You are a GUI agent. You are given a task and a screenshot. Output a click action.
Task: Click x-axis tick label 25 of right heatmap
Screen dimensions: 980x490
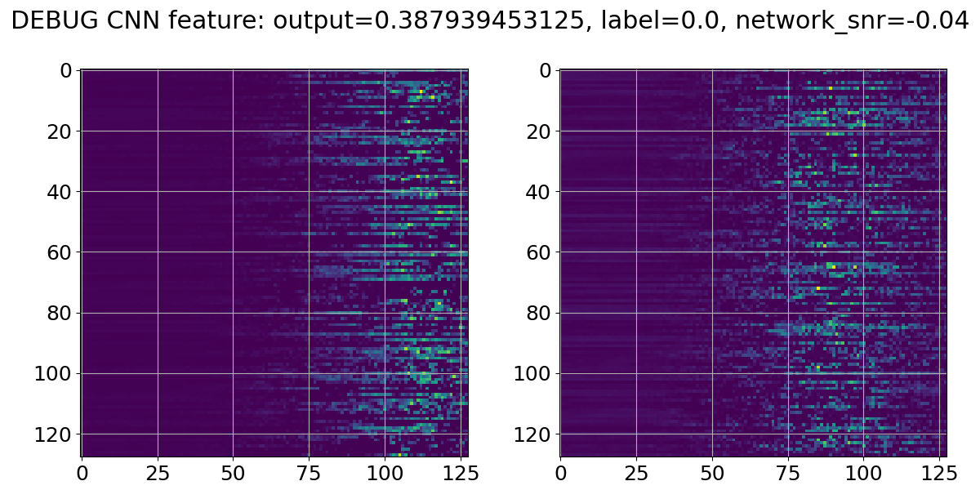[x=636, y=473]
